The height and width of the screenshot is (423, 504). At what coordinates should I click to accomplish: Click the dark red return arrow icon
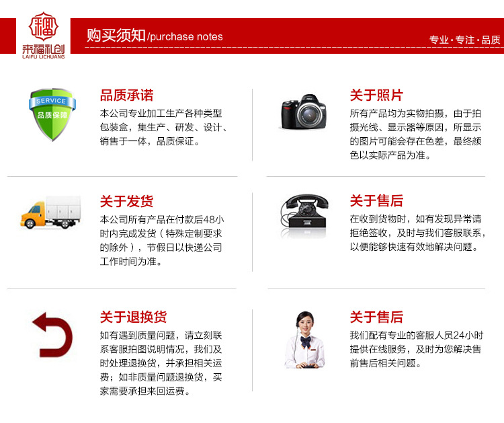(x=52, y=335)
